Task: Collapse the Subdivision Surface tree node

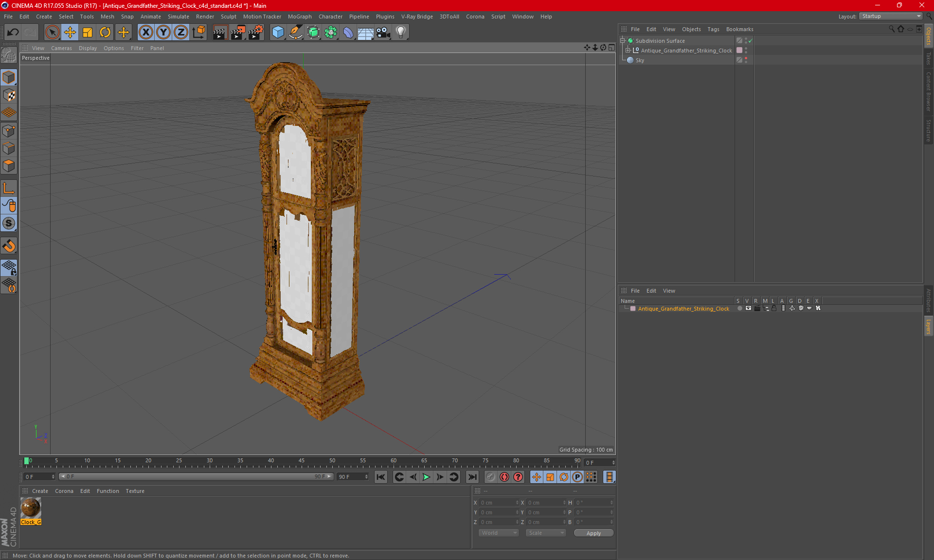Action: (x=623, y=41)
